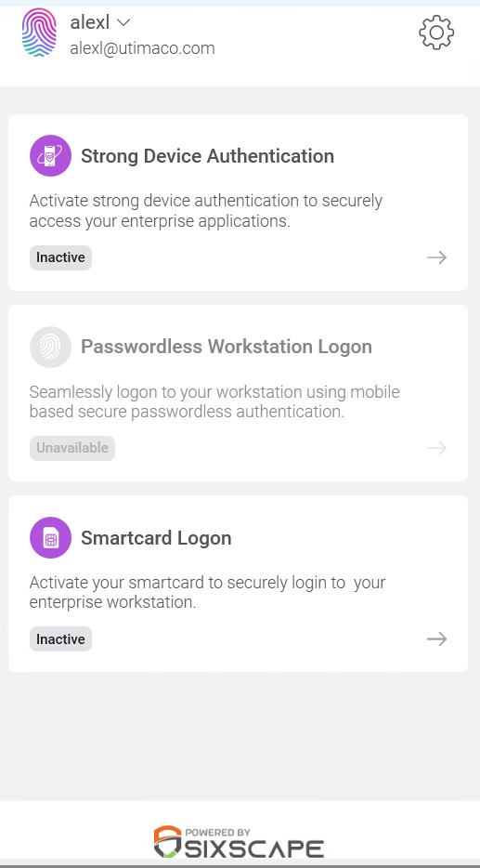This screenshot has height=868, width=480.
Task: Click Inactive badge under Strong Device Authentication
Action: point(60,257)
